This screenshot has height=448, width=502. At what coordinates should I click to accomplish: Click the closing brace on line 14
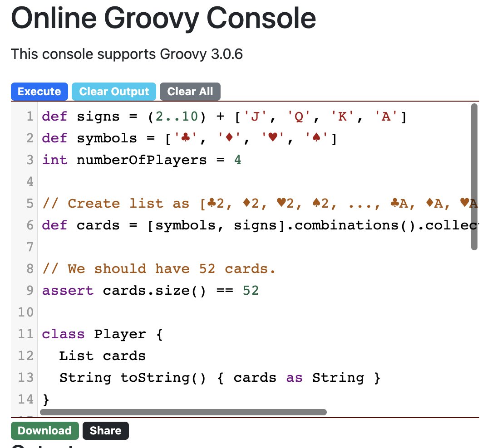46,399
